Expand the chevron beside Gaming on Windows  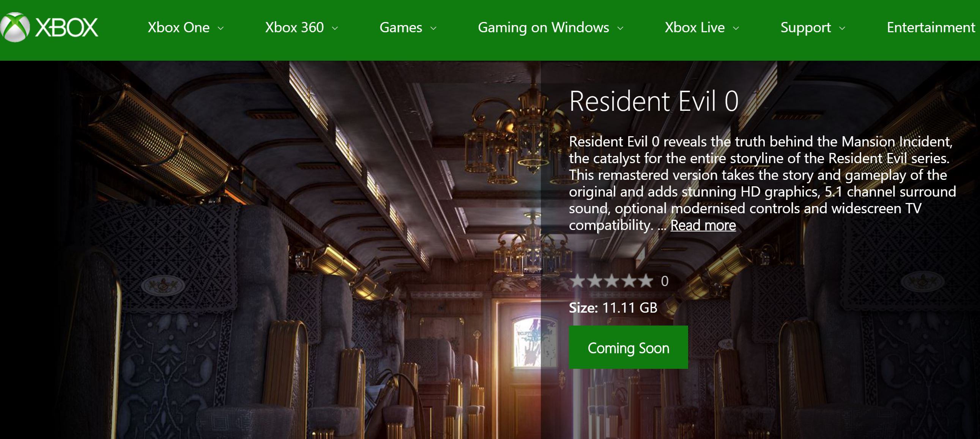(620, 28)
